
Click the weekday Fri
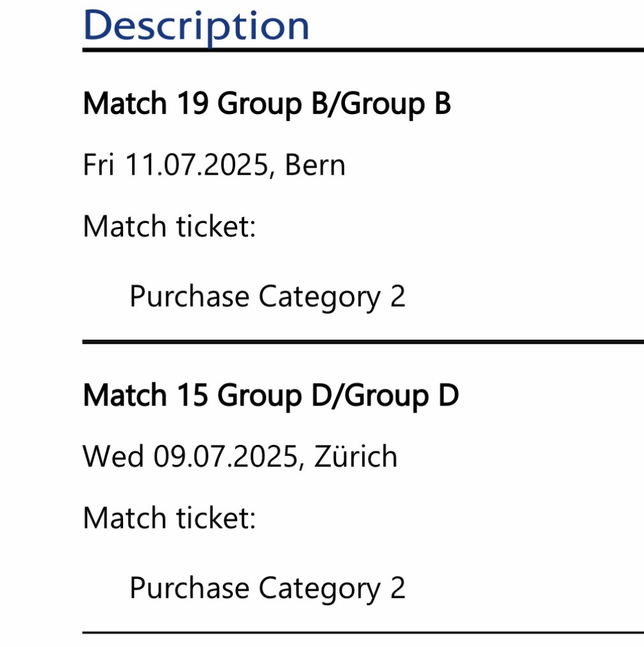coord(99,166)
